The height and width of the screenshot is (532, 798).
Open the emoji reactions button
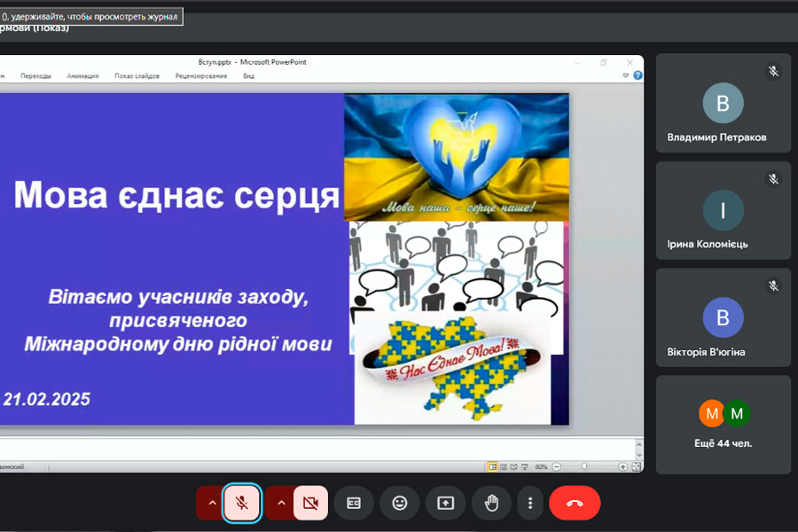(400, 503)
